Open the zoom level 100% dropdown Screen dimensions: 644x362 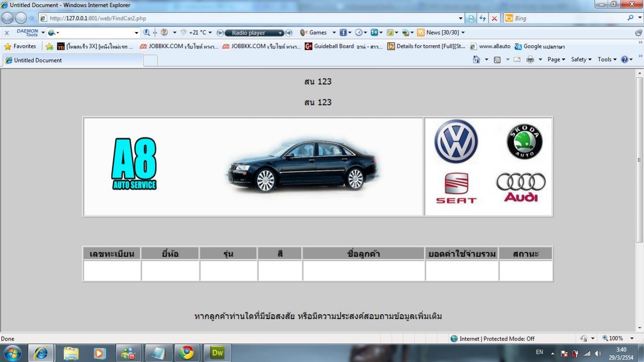tap(632, 338)
